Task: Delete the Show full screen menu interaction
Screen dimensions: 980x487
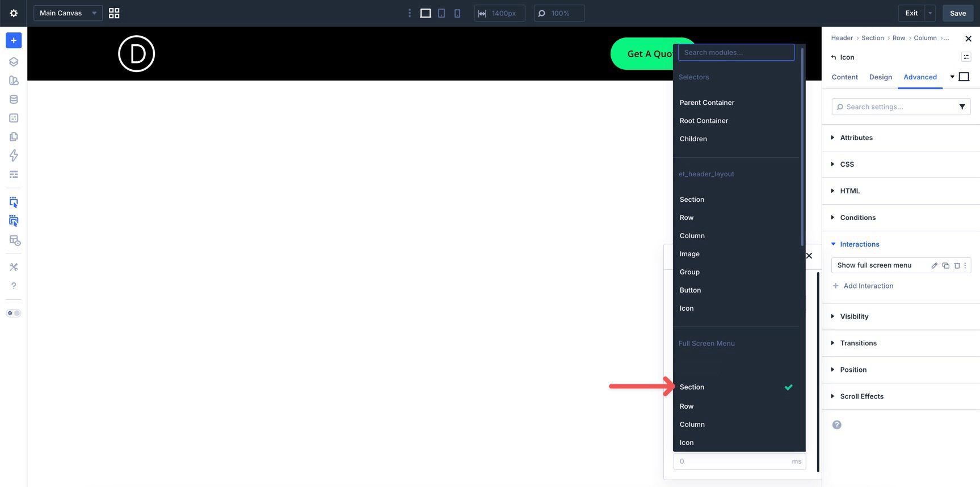Action: click(957, 265)
